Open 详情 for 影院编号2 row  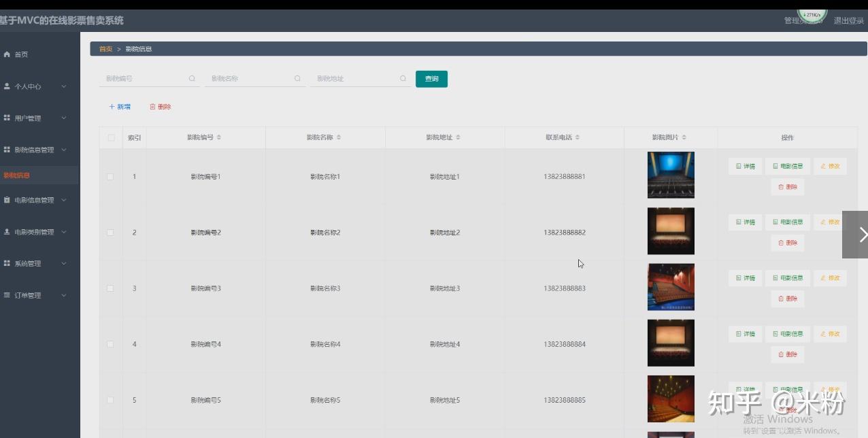pos(745,222)
